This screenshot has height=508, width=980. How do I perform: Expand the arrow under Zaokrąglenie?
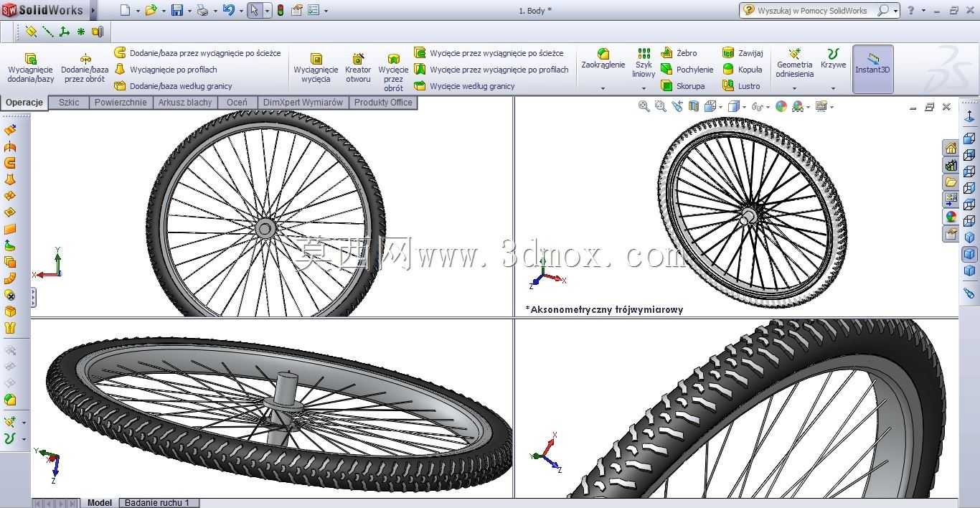[603, 88]
